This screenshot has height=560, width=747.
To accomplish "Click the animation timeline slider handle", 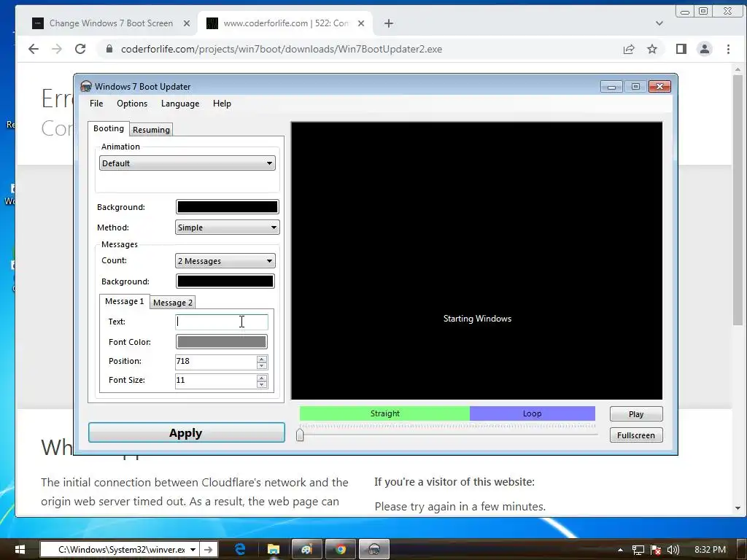I will 300,435.
